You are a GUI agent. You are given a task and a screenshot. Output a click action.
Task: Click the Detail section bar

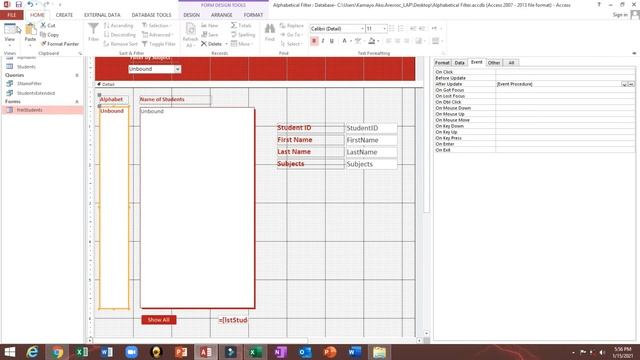coord(259,84)
